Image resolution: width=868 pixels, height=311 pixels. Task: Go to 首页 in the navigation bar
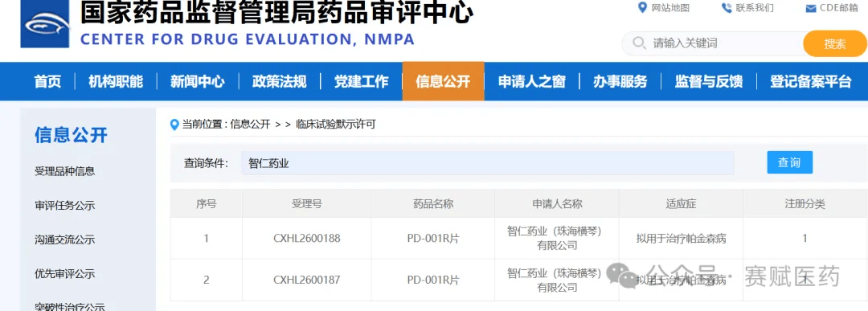pos(47,81)
